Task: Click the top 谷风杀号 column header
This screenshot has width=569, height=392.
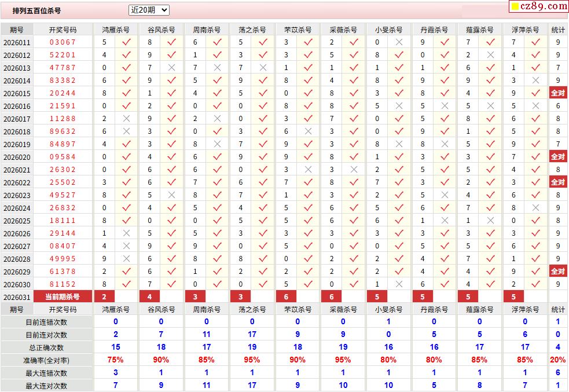Action: coord(161,30)
